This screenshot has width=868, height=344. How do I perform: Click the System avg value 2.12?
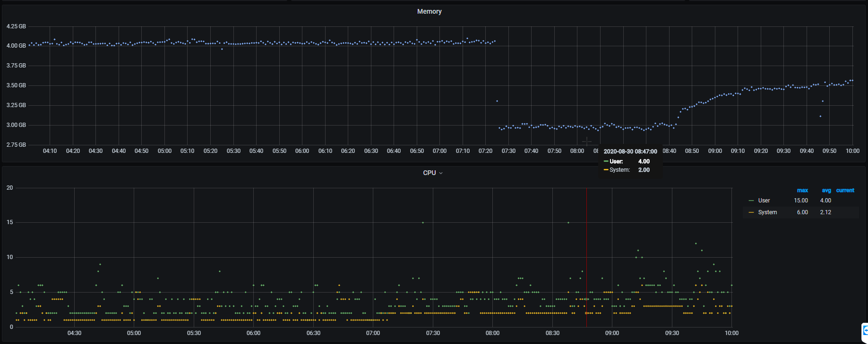[825, 212]
